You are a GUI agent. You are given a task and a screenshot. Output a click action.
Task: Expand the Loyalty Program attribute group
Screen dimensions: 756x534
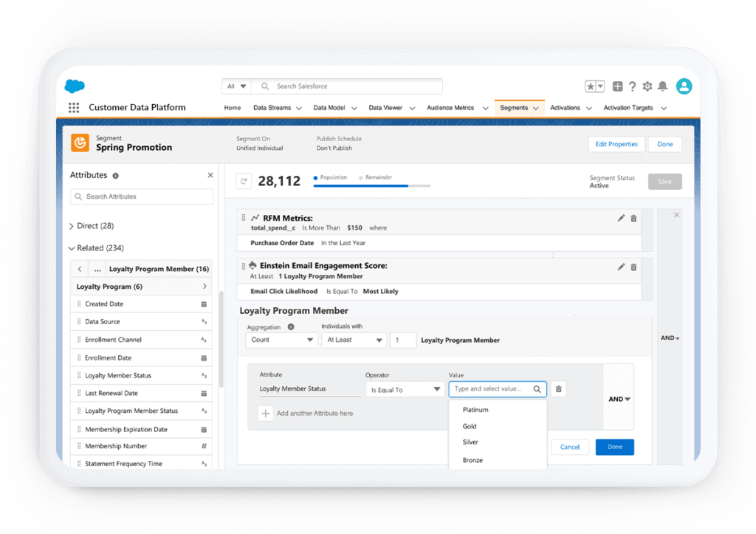[141, 286]
